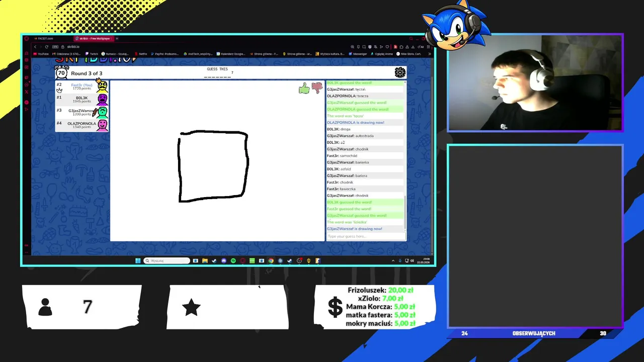Viewport: 644px width, 362px height.
Task: Select player row G3jasZWarszaf 1390 points
Action: point(82,112)
